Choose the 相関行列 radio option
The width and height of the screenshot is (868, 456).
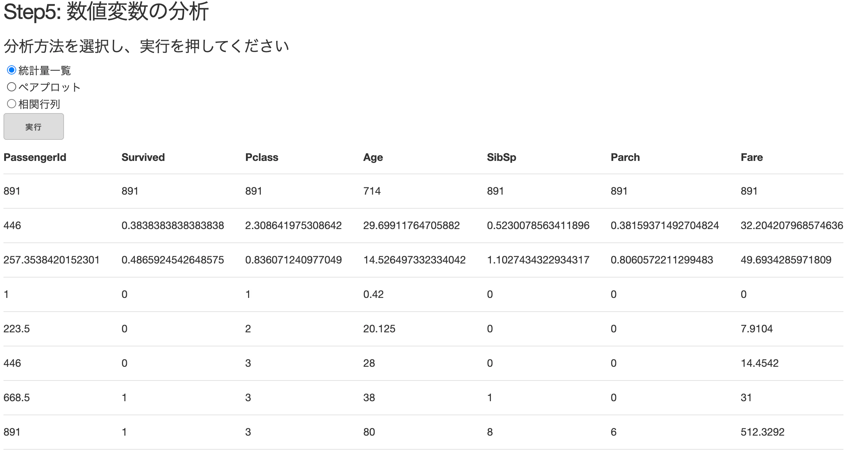pyautogui.click(x=12, y=104)
